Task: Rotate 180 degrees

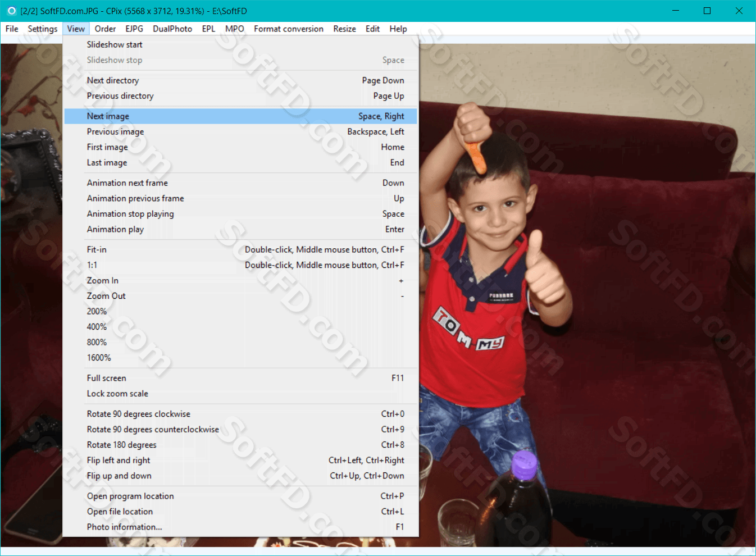Action: [x=240, y=445]
